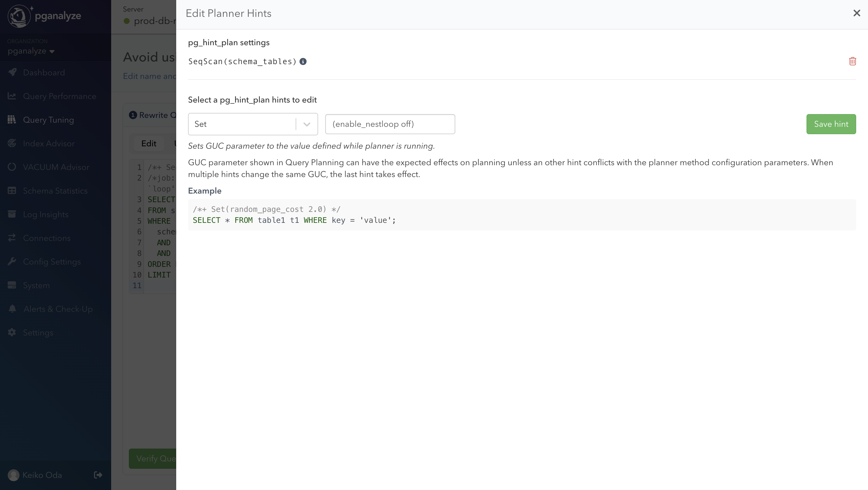This screenshot has width=868, height=490.
Task: Navigate to Config Settings
Action: (x=52, y=262)
